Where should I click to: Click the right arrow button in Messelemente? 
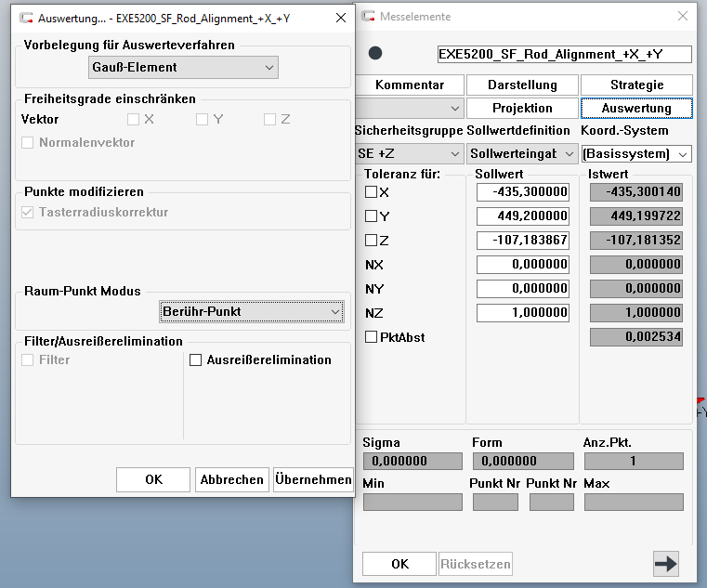click(x=666, y=563)
